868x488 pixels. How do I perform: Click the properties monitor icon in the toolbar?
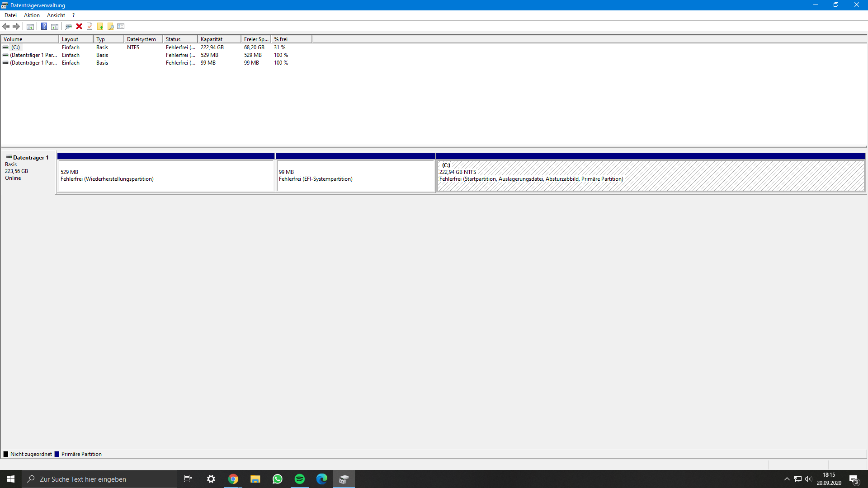tap(68, 26)
